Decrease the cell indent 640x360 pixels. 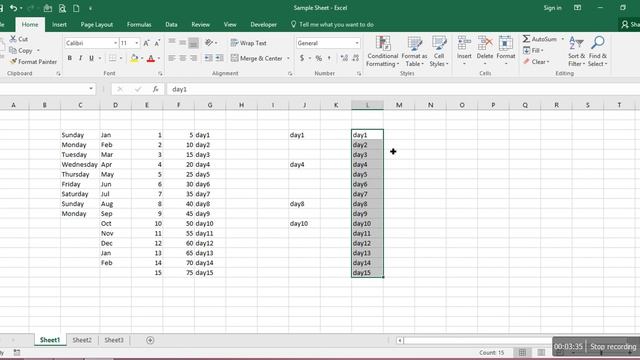click(x=209, y=58)
